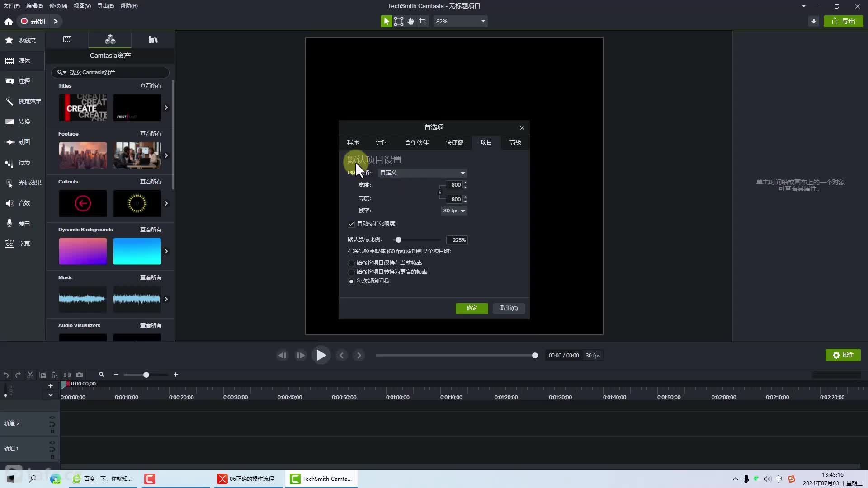This screenshot has width=868, height=488.
Task: Click 查看所有 link for Dynamic Backgrounds
Action: (151, 230)
